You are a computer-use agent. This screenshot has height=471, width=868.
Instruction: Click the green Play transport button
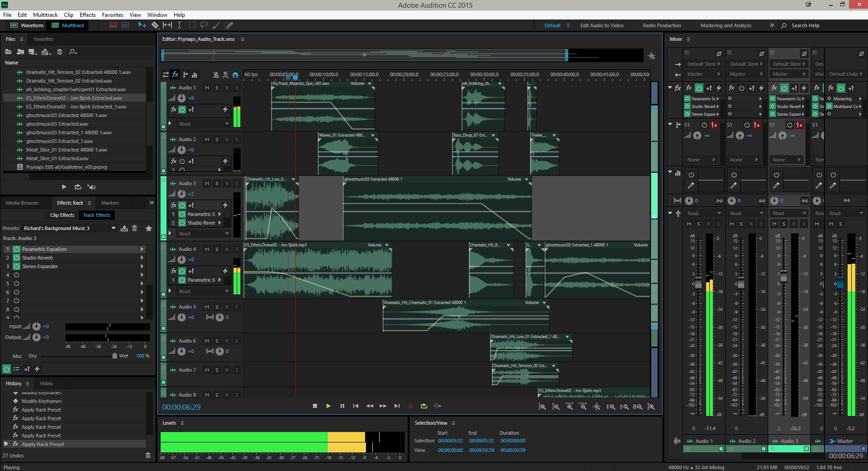click(328, 406)
